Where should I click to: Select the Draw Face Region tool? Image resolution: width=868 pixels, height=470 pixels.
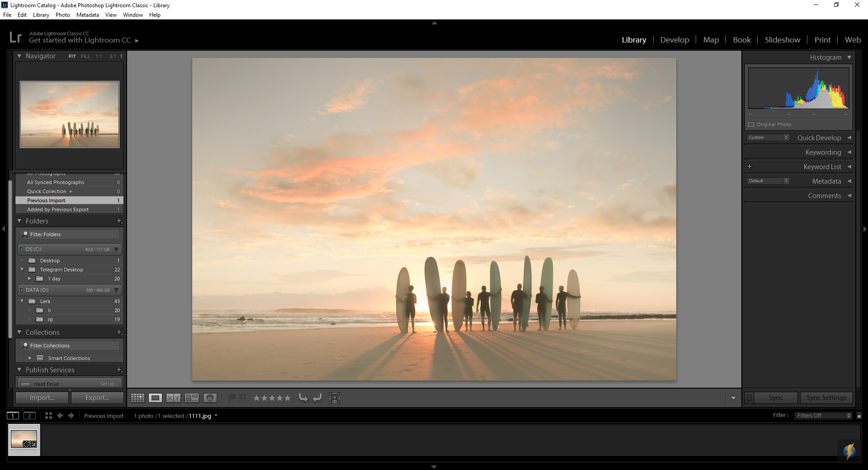coord(335,398)
